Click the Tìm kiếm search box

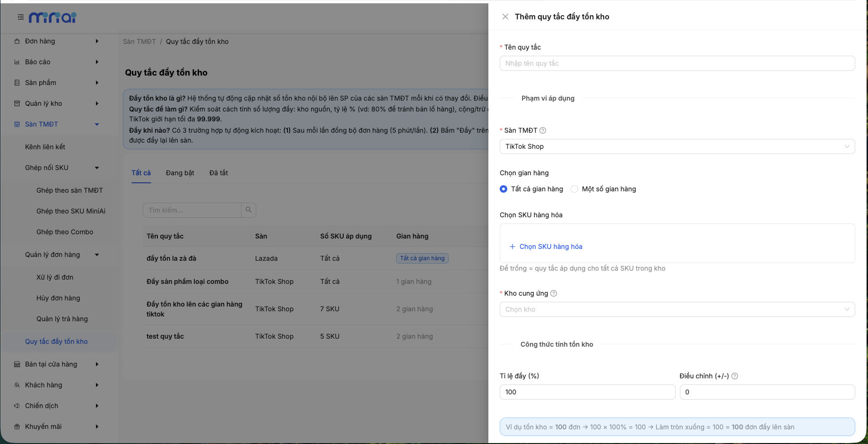(192, 210)
